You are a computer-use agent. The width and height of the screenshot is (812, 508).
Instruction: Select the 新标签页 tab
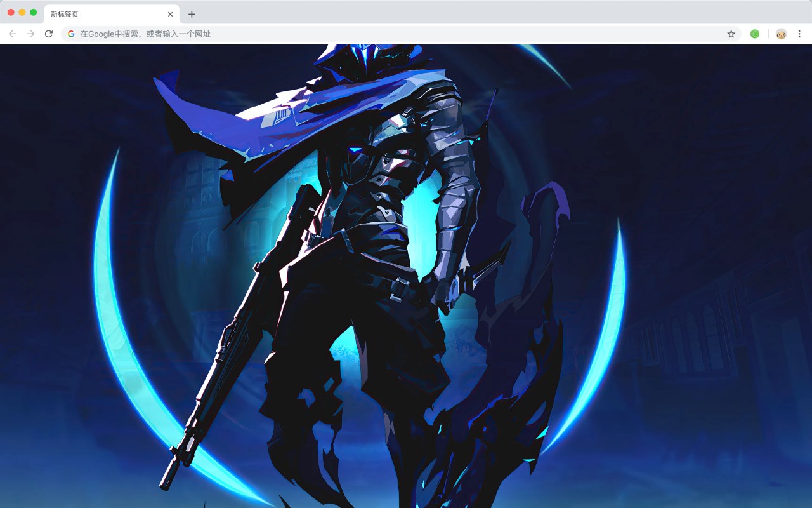pyautogui.click(x=112, y=14)
